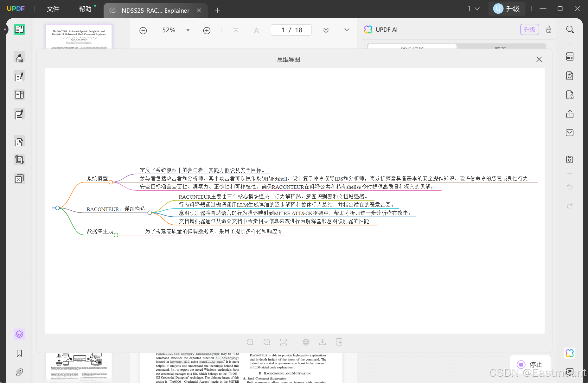Go to the next page
This screenshot has height=383, width=588.
click(326, 30)
